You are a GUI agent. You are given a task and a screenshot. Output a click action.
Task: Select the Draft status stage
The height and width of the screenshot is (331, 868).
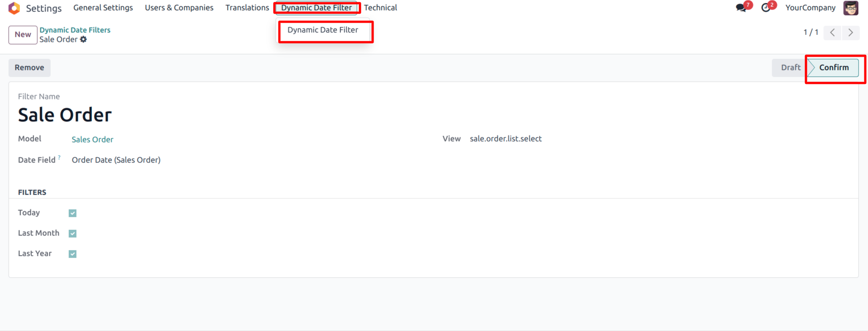[x=791, y=68]
